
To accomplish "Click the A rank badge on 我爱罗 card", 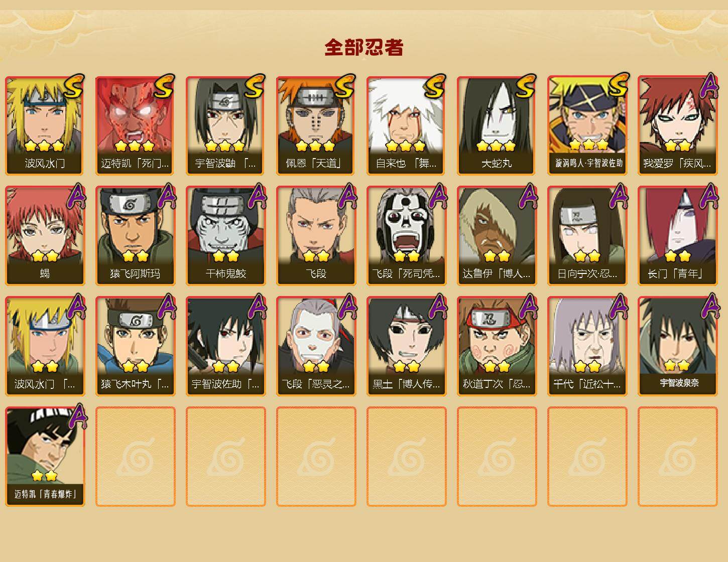I will tap(709, 86).
